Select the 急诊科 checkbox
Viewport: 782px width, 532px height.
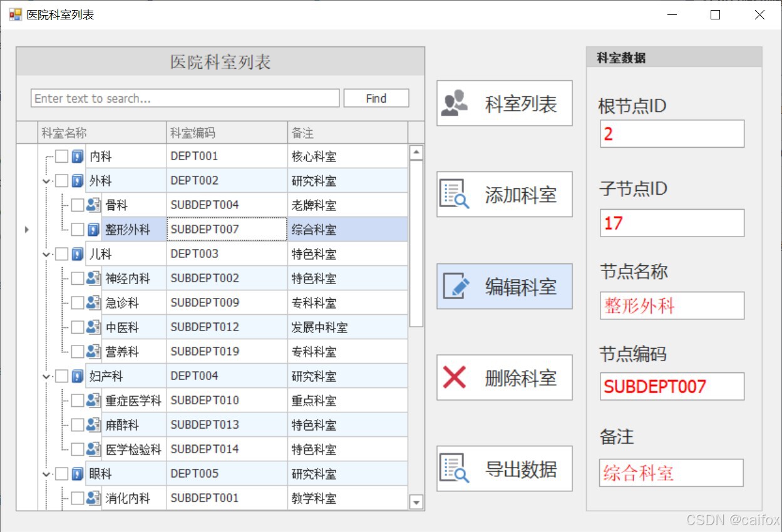pyautogui.click(x=77, y=303)
